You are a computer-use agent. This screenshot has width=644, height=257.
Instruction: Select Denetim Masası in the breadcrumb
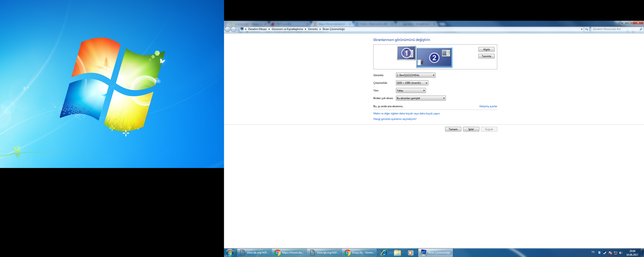257,29
